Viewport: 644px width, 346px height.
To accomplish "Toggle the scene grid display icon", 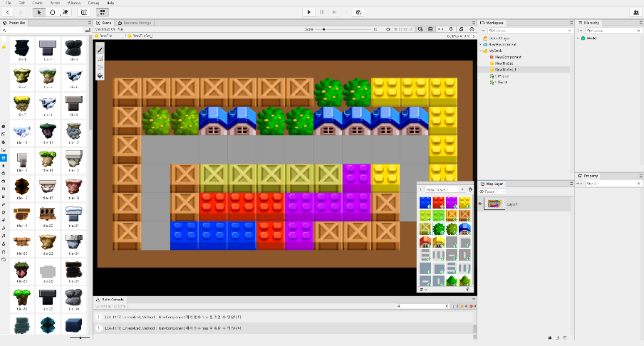I will tap(430, 30).
